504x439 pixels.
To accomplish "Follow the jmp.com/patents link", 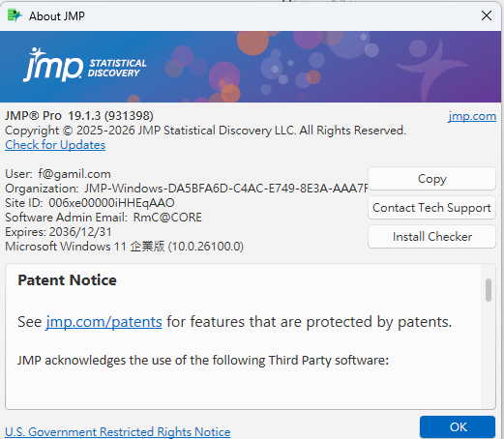I will click(104, 322).
